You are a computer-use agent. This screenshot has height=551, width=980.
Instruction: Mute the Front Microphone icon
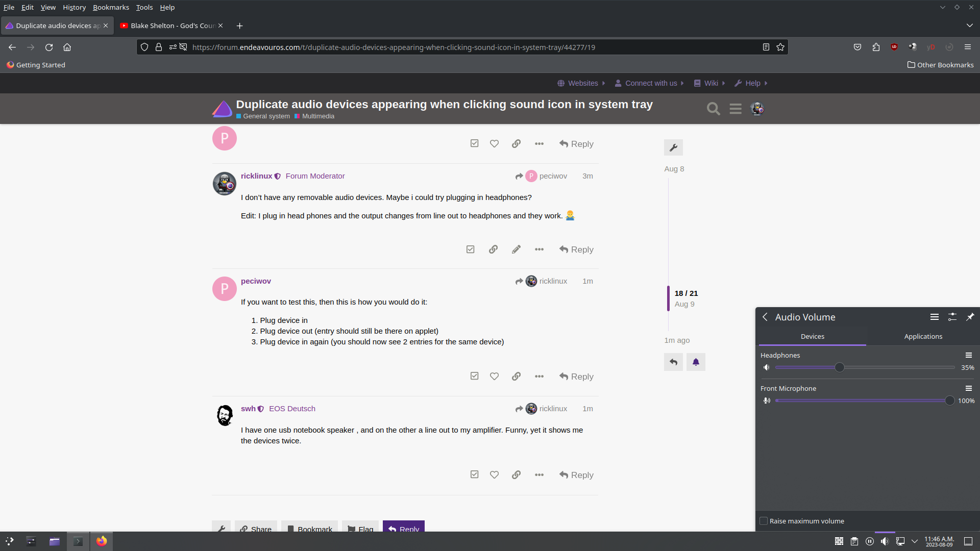[x=766, y=400]
